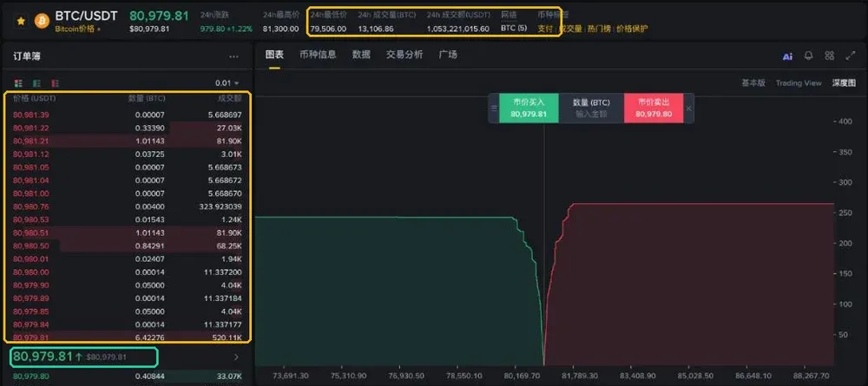Click the BTC (5) network value
The height and width of the screenshot is (386, 868).
[514, 29]
